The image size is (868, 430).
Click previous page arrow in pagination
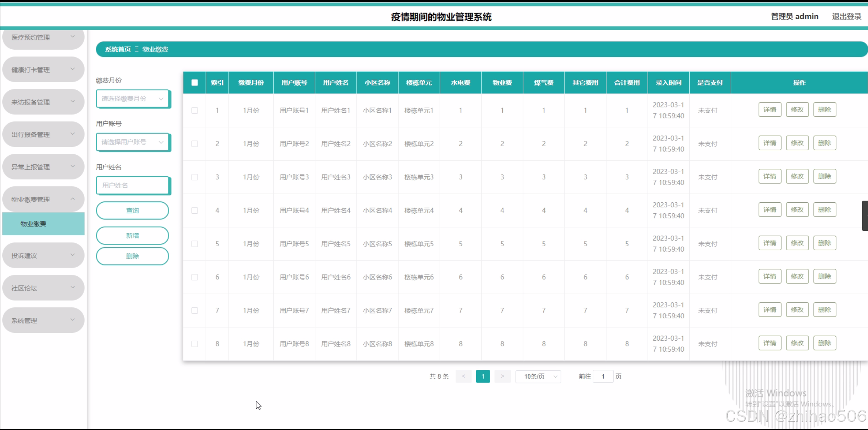463,376
